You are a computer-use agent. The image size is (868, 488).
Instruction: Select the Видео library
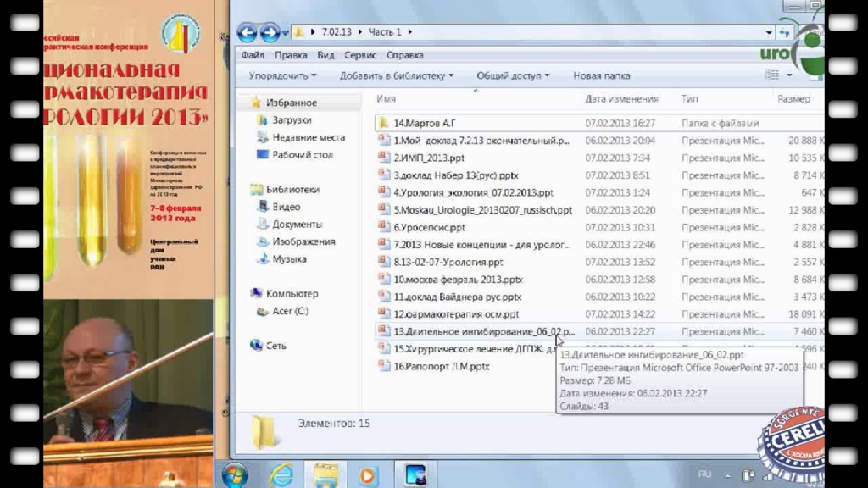pyautogui.click(x=286, y=207)
